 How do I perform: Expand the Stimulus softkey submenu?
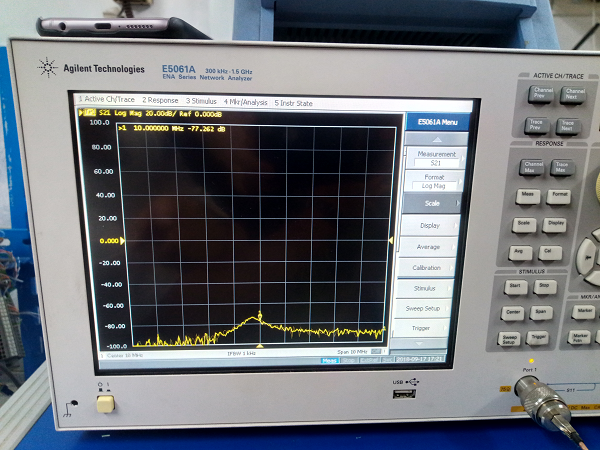[x=424, y=288]
